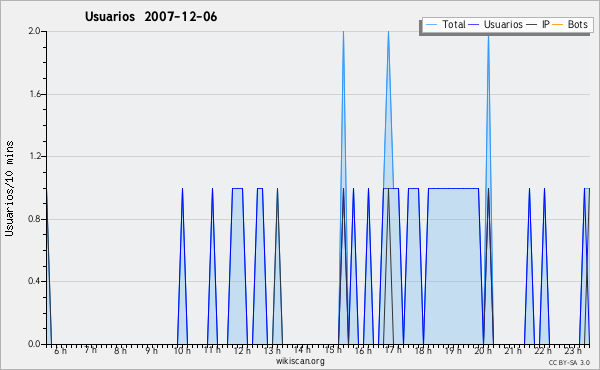Click the Total peak just after 15 h

tap(343, 32)
